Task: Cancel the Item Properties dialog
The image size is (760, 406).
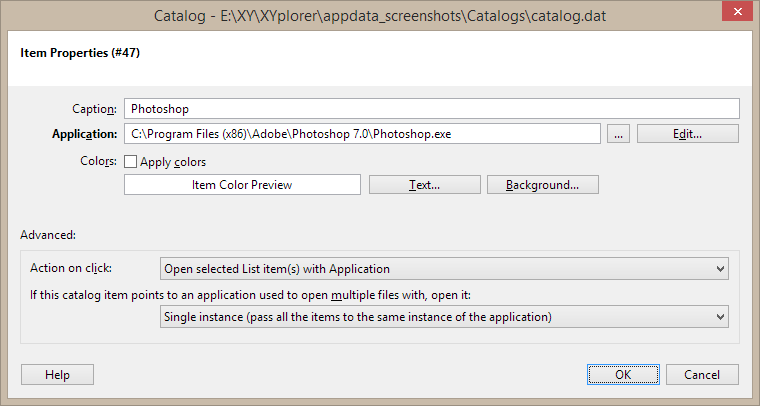Action: click(x=701, y=374)
